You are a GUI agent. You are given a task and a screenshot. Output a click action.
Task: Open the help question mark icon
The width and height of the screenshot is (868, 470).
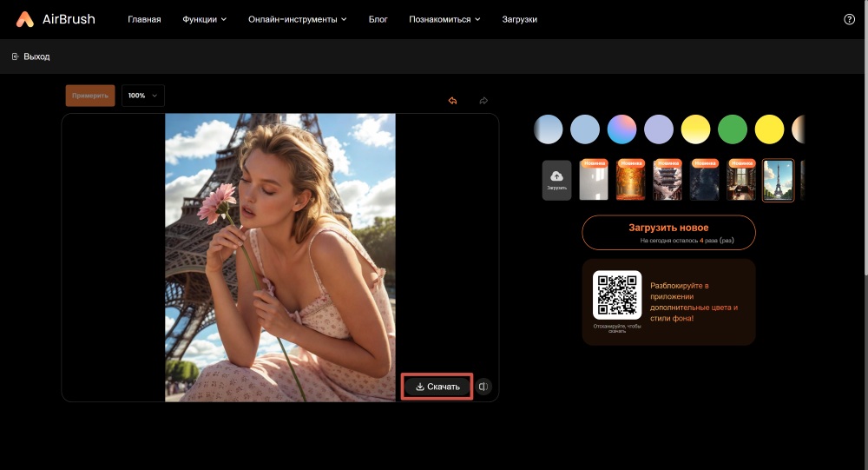(849, 19)
